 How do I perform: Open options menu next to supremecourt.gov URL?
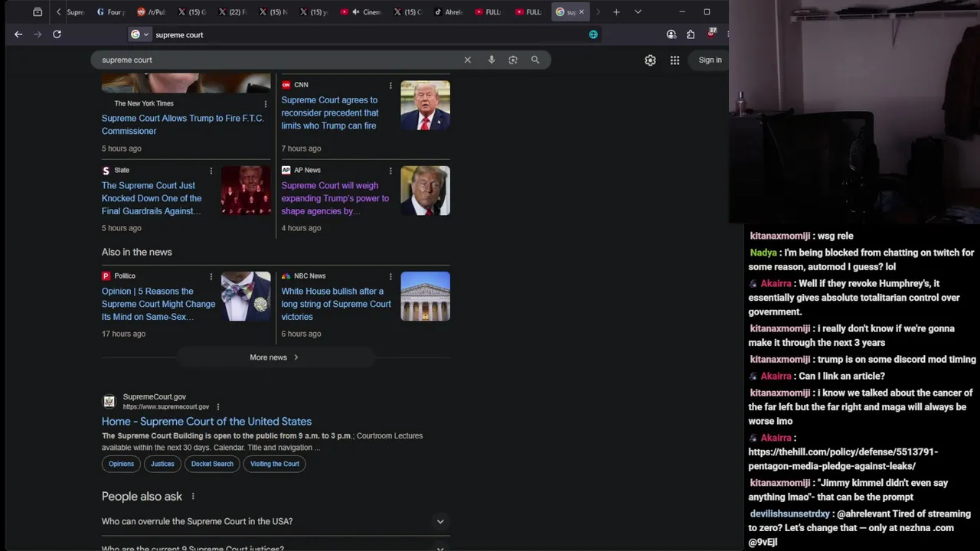[218, 407]
